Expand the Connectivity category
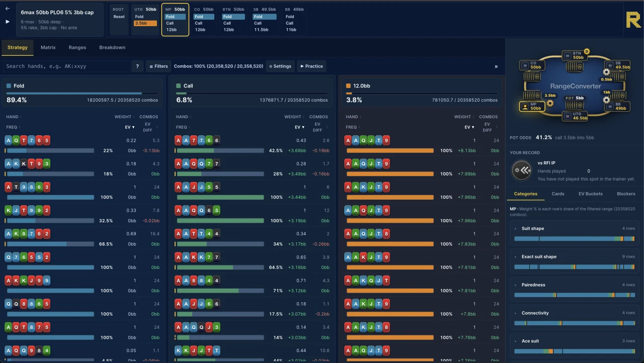 pyautogui.click(x=575, y=317)
